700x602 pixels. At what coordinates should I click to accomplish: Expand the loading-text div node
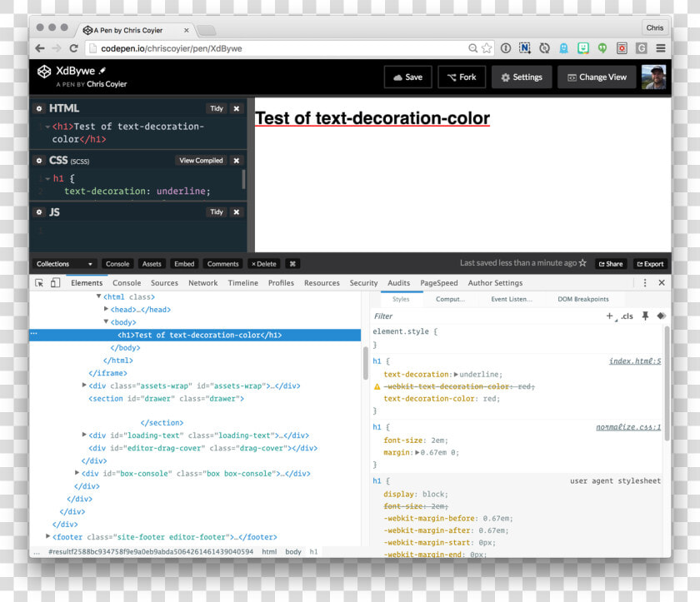(x=84, y=435)
